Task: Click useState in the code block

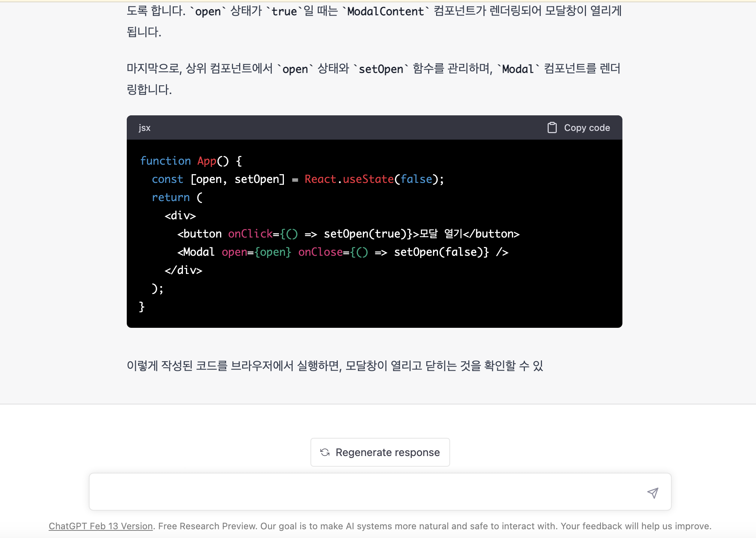Action: pos(368,179)
